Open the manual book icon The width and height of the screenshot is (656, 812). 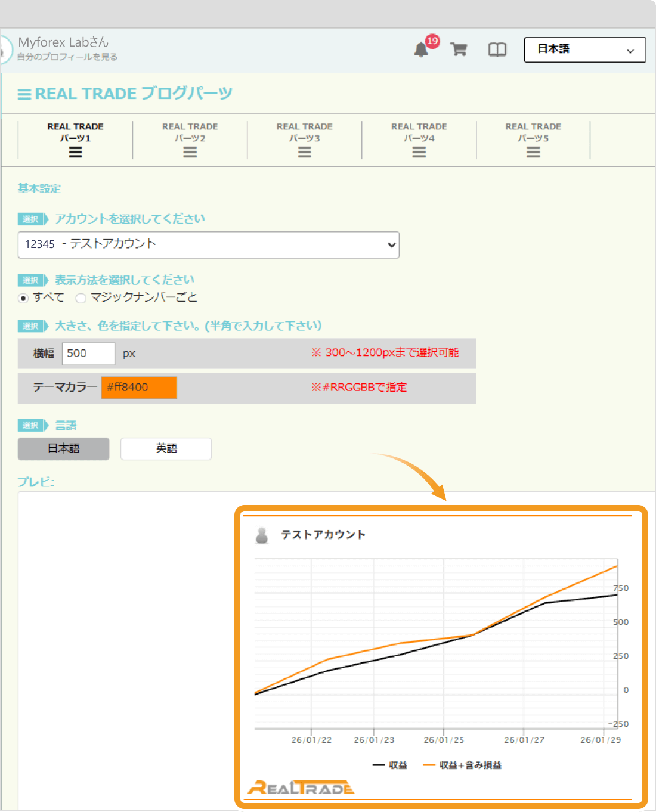pos(497,49)
